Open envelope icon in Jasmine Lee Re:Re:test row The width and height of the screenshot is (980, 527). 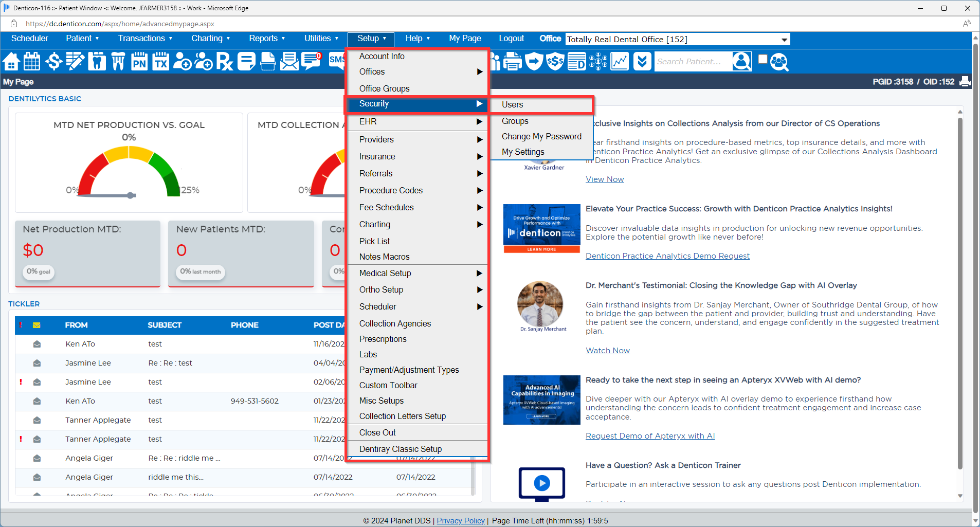(37, 363)
